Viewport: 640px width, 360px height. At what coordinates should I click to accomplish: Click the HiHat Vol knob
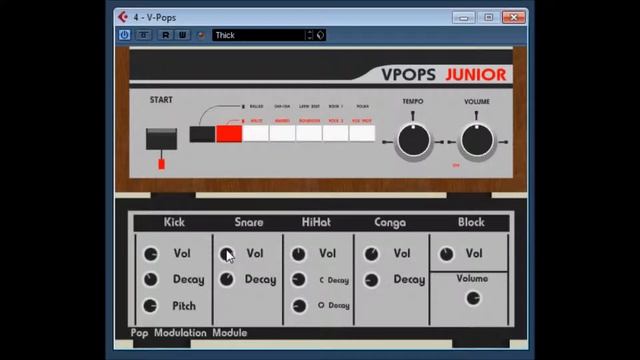point(299,254)
